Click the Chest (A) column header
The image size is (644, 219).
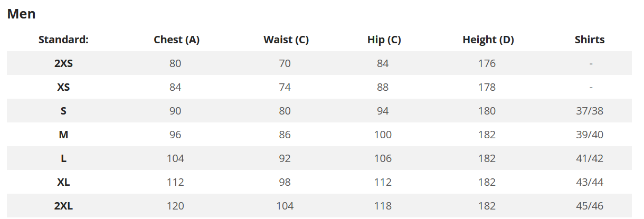(176, 40)
